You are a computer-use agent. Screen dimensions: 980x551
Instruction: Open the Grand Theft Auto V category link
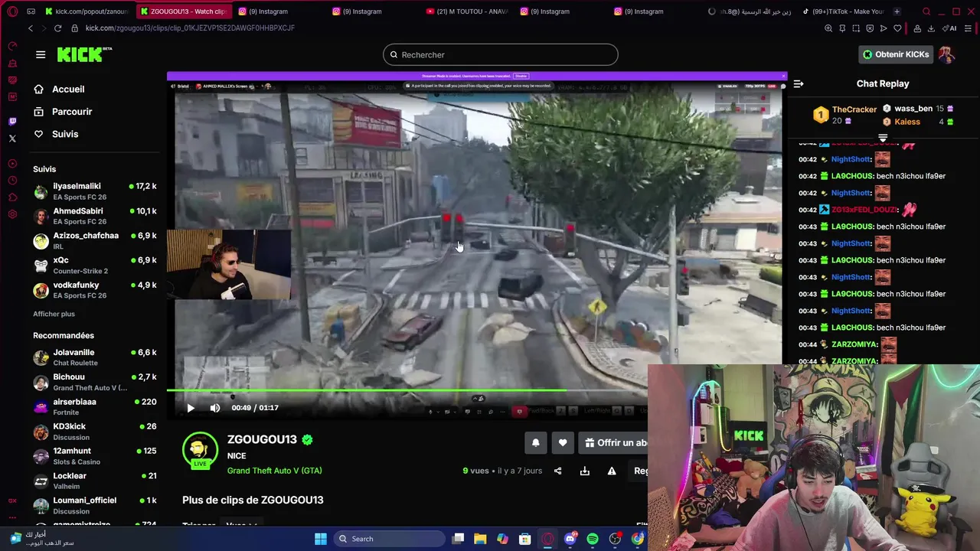274,471
